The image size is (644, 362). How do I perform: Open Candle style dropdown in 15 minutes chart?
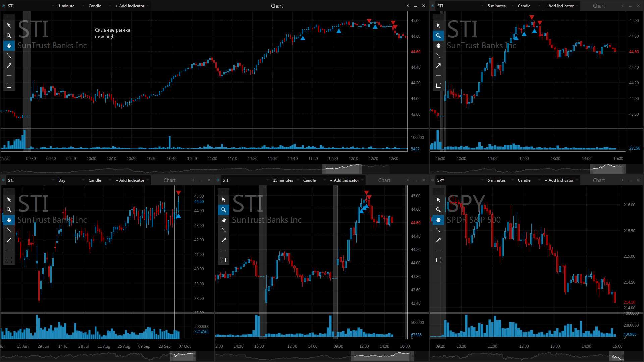tap(314, 180)
